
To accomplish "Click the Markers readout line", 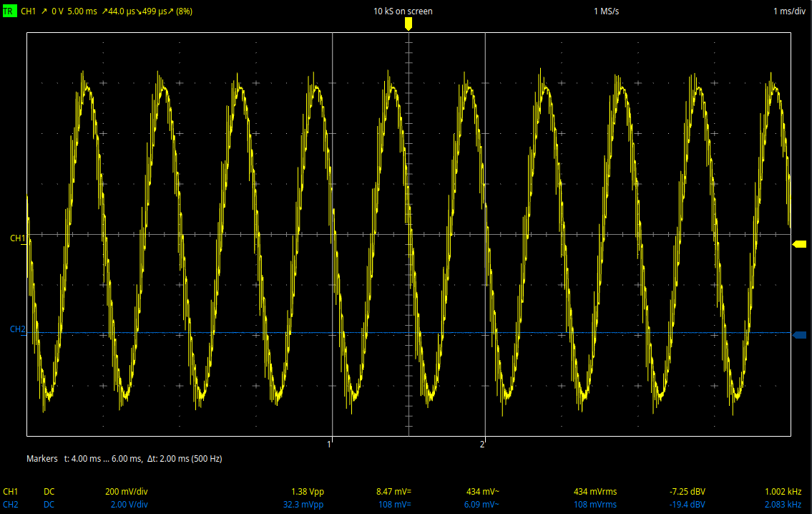I will click(x=124, y=459).
